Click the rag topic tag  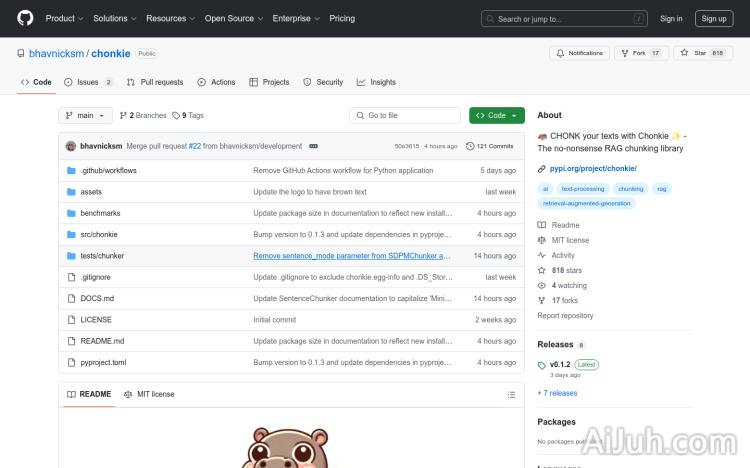661,188
